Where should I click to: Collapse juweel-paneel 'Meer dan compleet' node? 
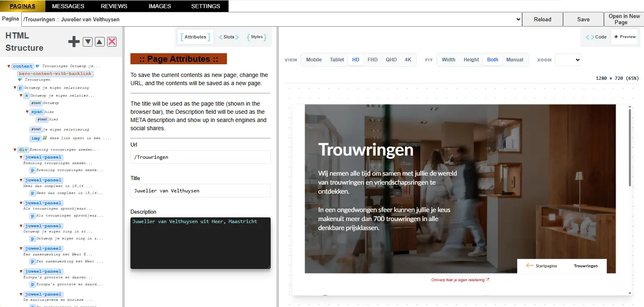[x=21, y=180]
